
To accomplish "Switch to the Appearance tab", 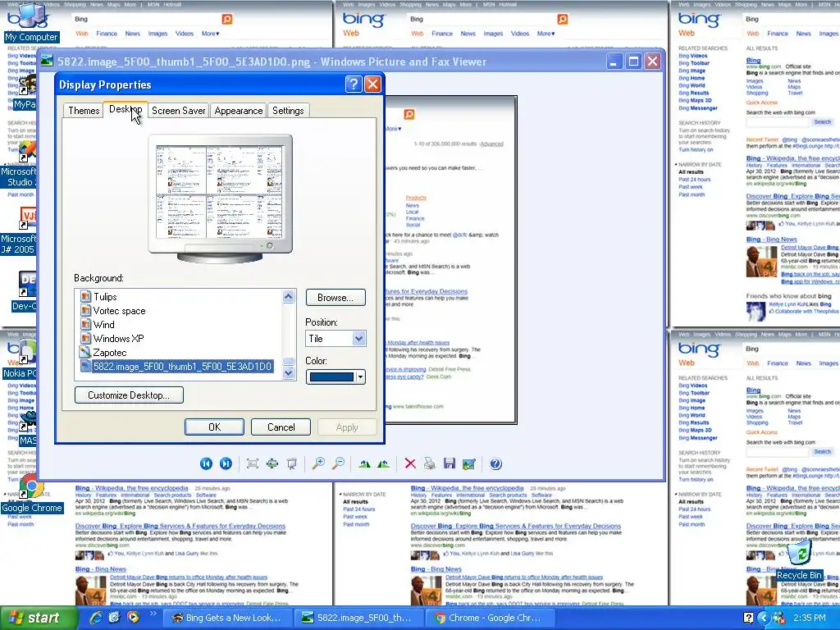I will pos(239,111).
